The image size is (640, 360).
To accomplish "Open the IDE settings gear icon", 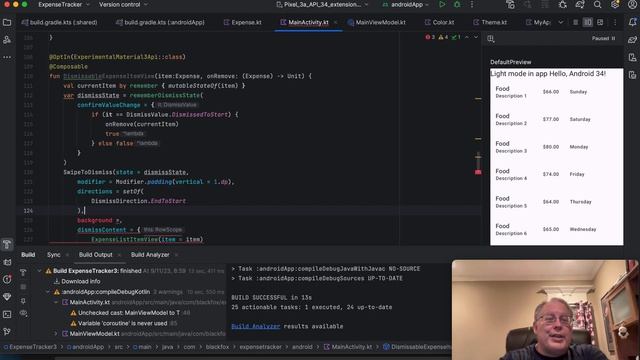I will [615, 4].
